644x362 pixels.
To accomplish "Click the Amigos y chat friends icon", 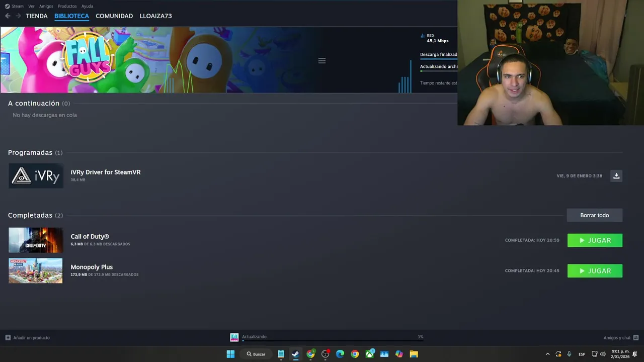I will [636, 337].
